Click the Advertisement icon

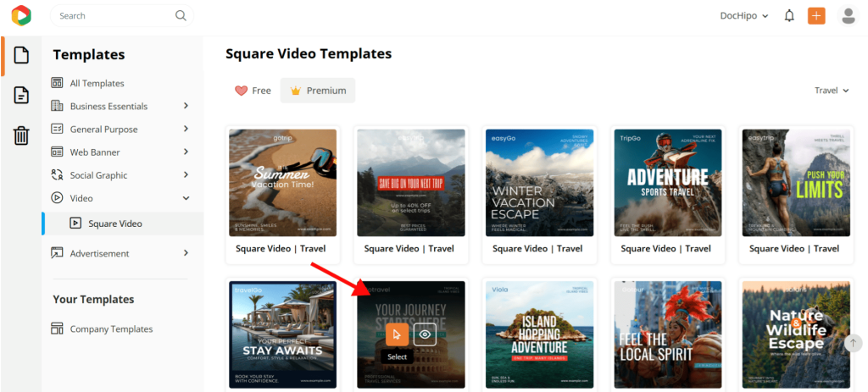[x=57, y=253]
